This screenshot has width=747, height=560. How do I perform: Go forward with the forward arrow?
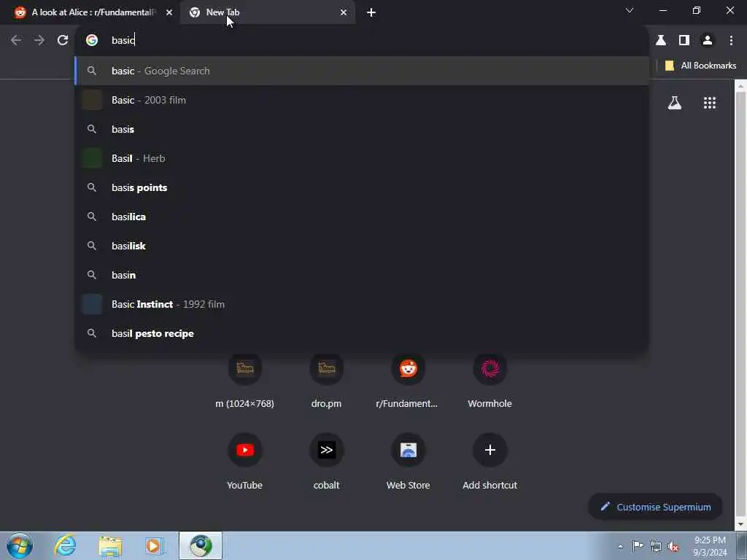click(39, 41)
